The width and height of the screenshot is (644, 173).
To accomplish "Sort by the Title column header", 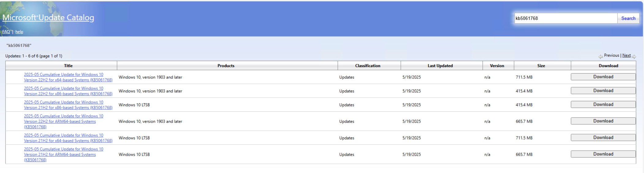I will tap(68, 66).
